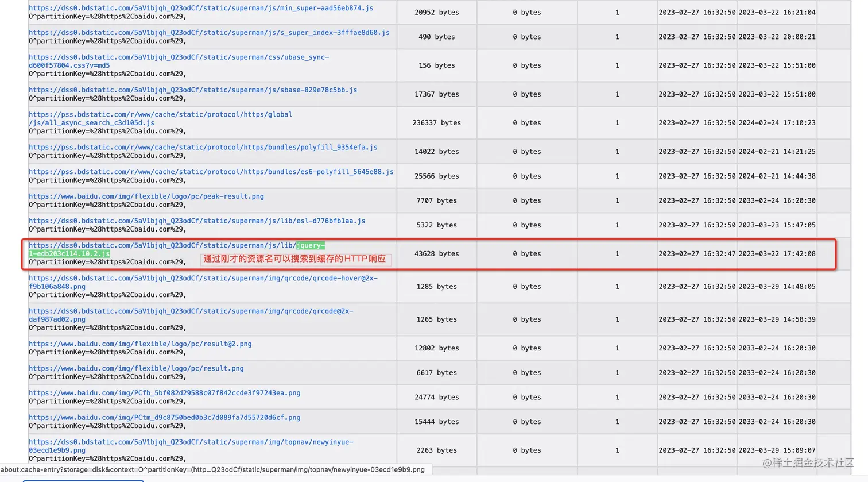Open the esl-d776bfb1aa.js cache entry
Screen dimensions: 868x482
coord(197,221)
